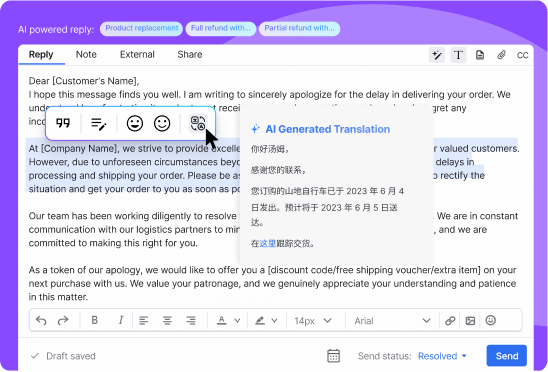Click the 'Send status:' label
The width and height of the screenshot is (548, 372).
coord(384,356)
